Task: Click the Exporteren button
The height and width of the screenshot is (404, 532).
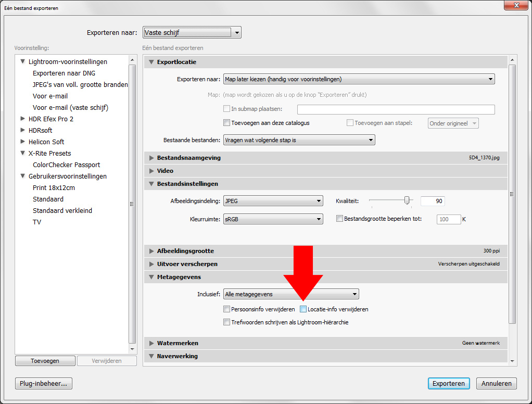Action: [x=448, y=384]
